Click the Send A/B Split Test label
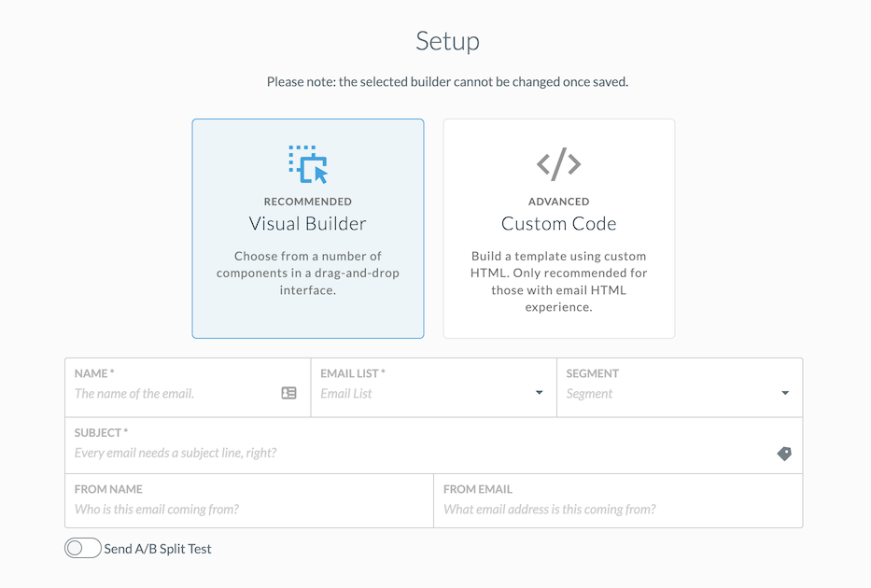The width and height of the screenshot is (871, 588). (158, 549)
